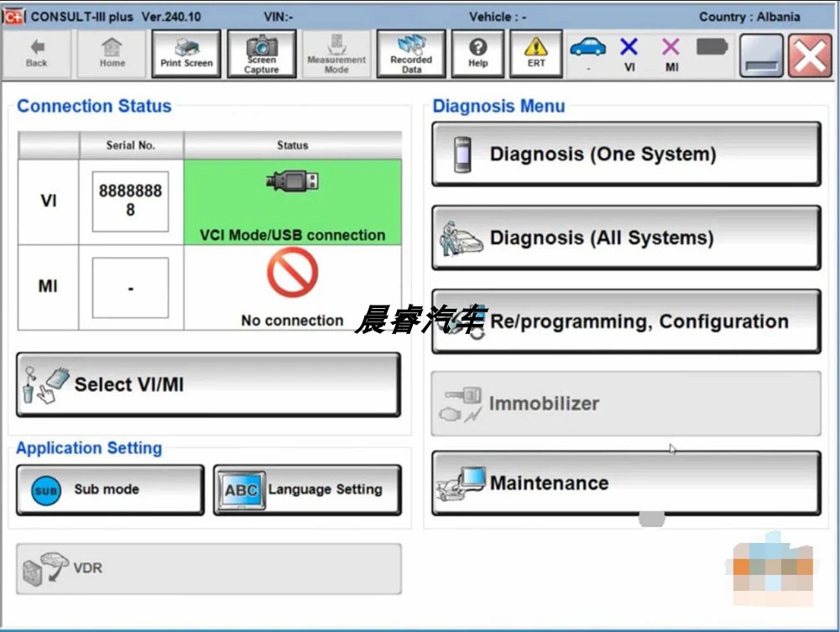Take a Screen Capture with the camera icon

262,54
